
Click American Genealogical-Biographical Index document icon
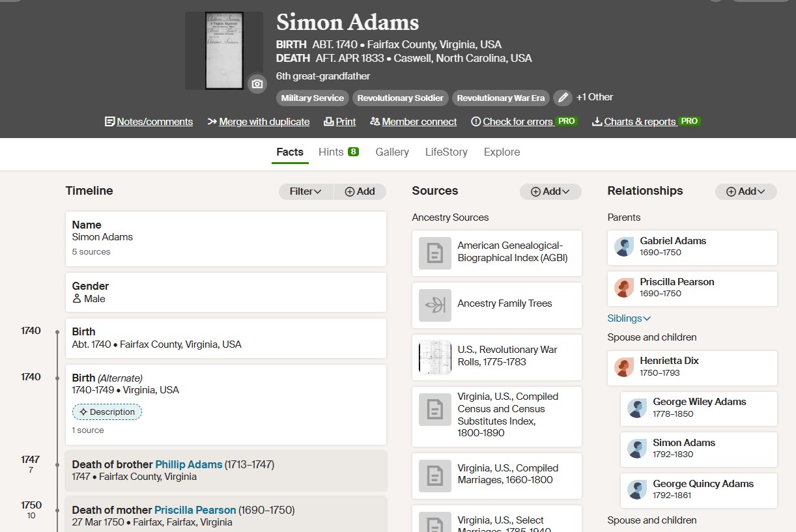pyautogui.click(x=435, y=253)
